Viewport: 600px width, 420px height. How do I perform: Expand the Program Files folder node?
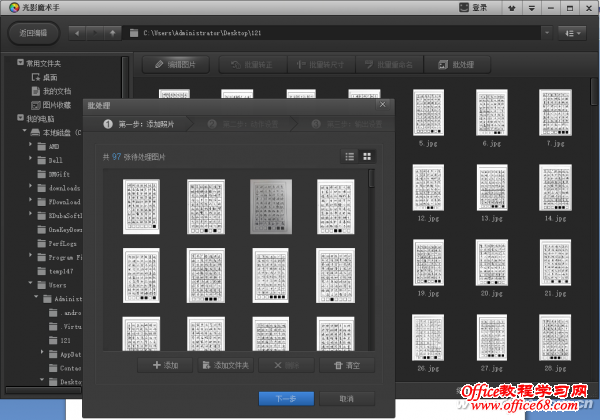[30, 256]
